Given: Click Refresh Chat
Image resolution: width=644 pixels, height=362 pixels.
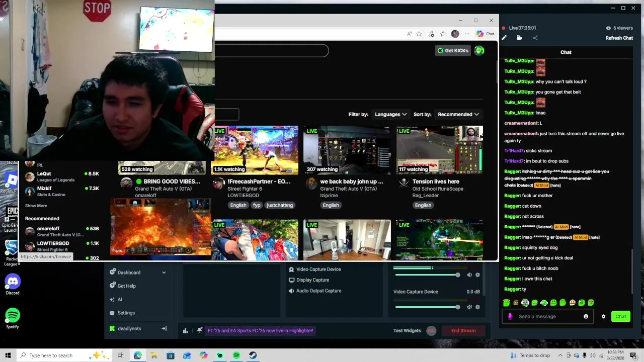Looking at the screenshot, I should [619, 38].
